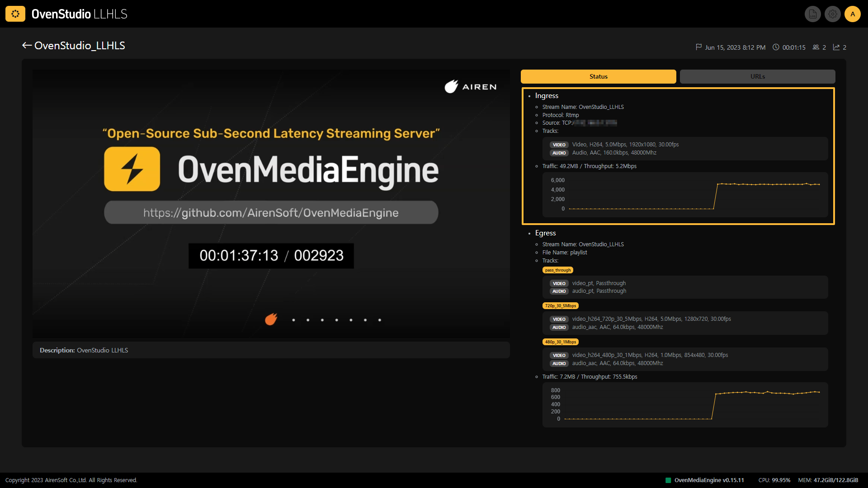Click 'Protocol: Rtmp' text
The height and width of the screenshot is (488, 868).
(x=561, y=115)
